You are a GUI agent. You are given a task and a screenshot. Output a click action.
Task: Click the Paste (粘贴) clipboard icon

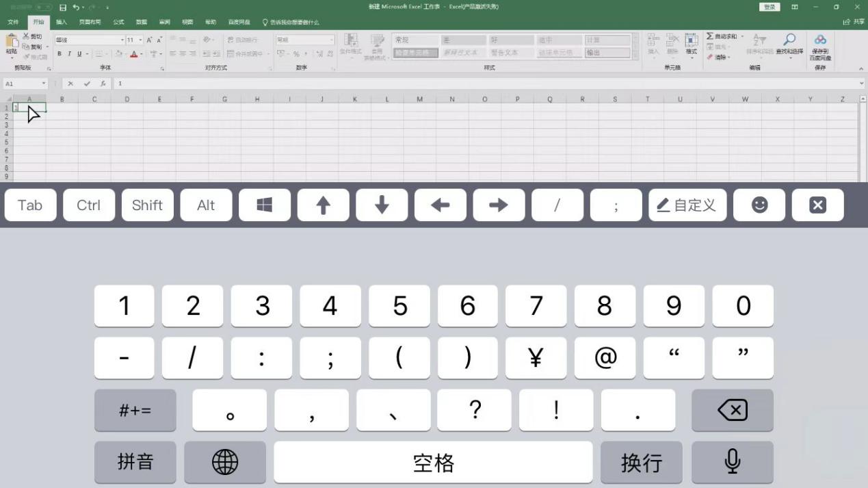click(x=12, y=40)
